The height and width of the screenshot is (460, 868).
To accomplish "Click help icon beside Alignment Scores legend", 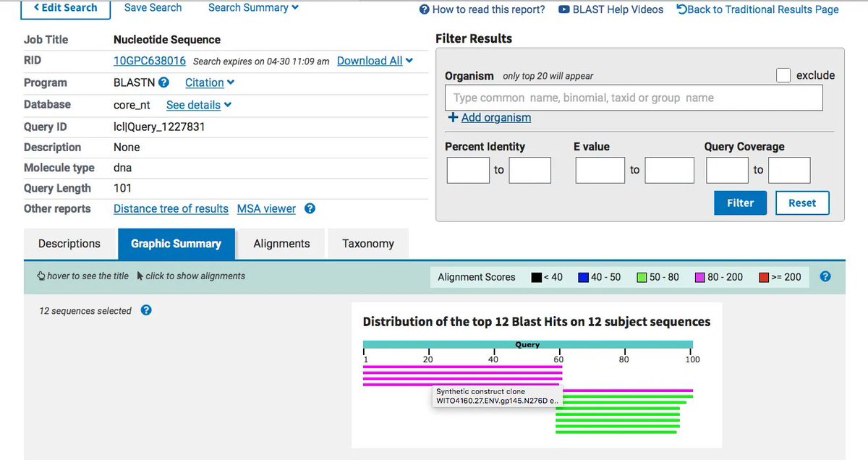I will click(x=825, y=276).
